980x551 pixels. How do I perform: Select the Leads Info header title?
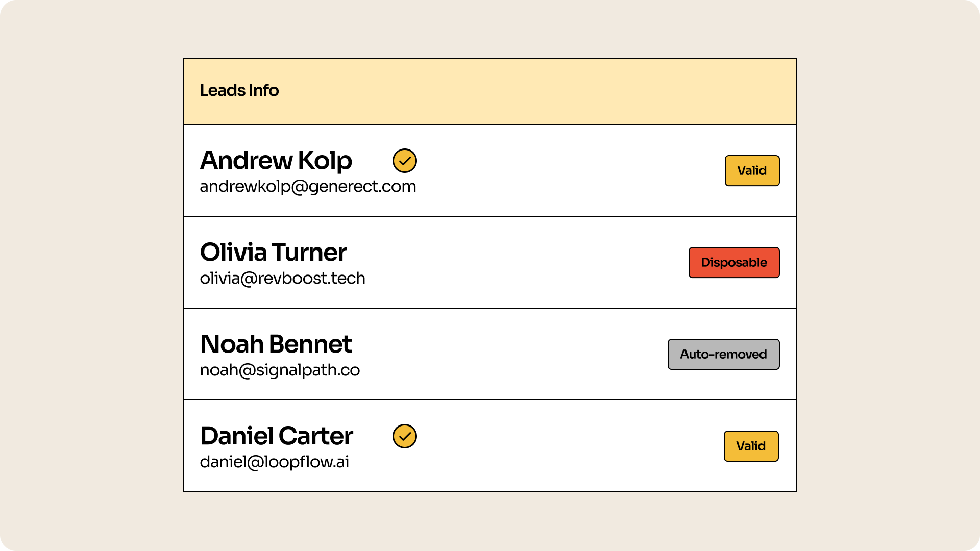(x=239, y=90)
